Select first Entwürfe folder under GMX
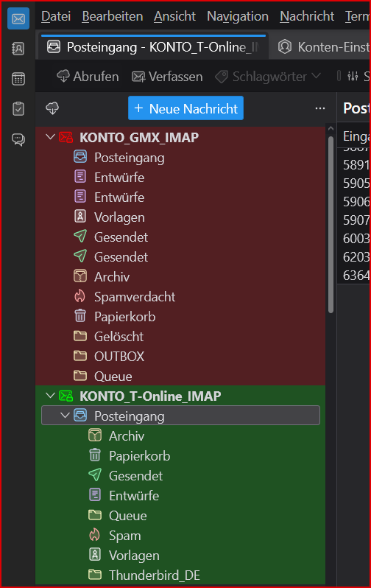This screenshot has height=588, width=371. coord(180,177)
